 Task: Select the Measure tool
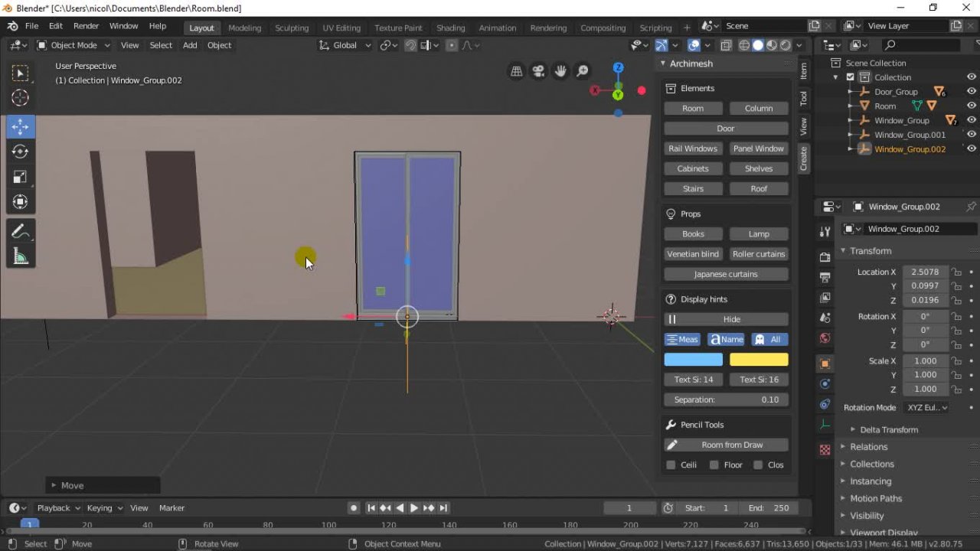point(21,257)
